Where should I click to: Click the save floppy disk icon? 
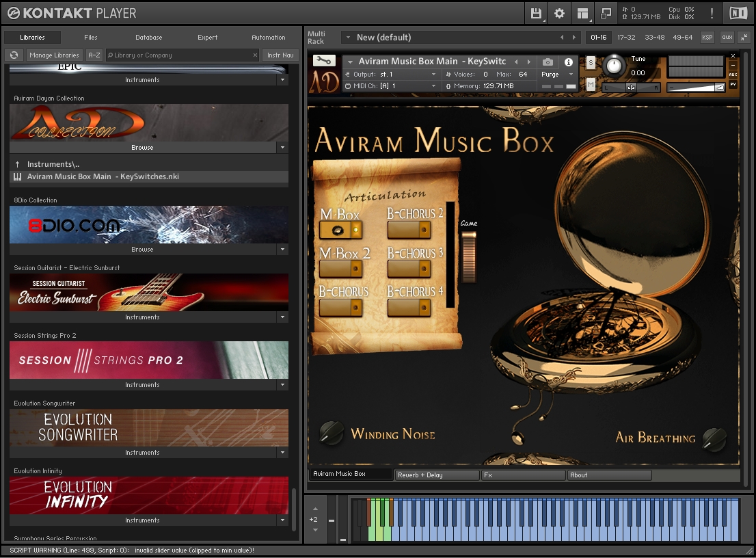(536, 14)
